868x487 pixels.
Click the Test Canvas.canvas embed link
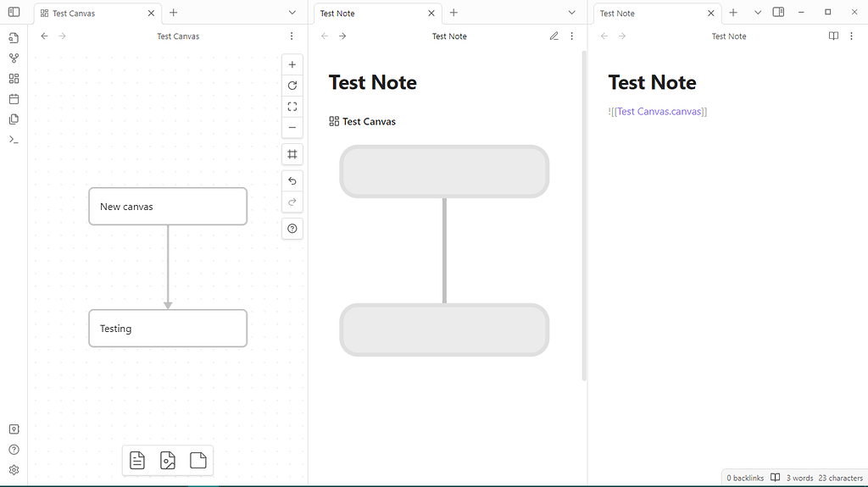coord(659,112)
